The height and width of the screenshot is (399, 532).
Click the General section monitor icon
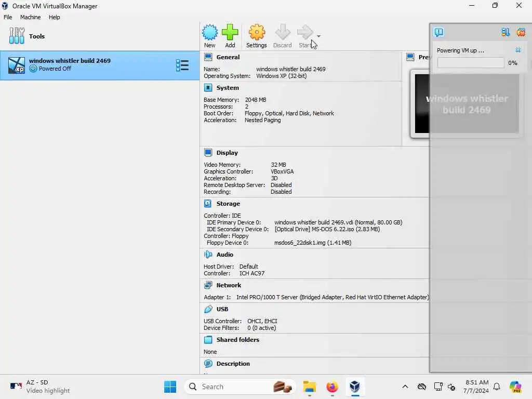click(x=208, y=57)
